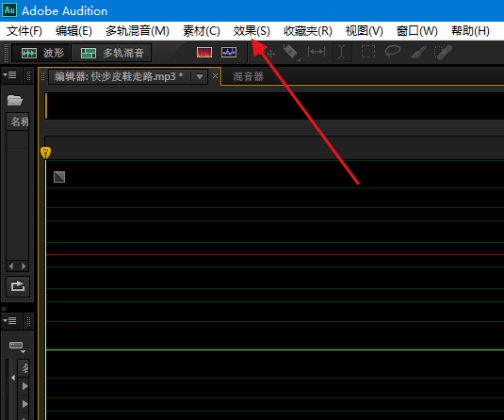The image size is (504, 420).
Task: Switch to the 混音器 tab
Action: (x=248, y=76)
